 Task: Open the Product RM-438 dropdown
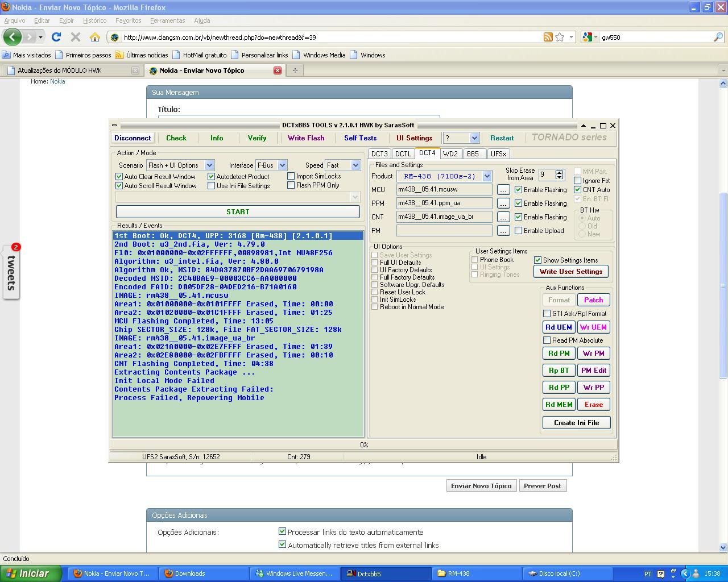[x=487, y=176]
